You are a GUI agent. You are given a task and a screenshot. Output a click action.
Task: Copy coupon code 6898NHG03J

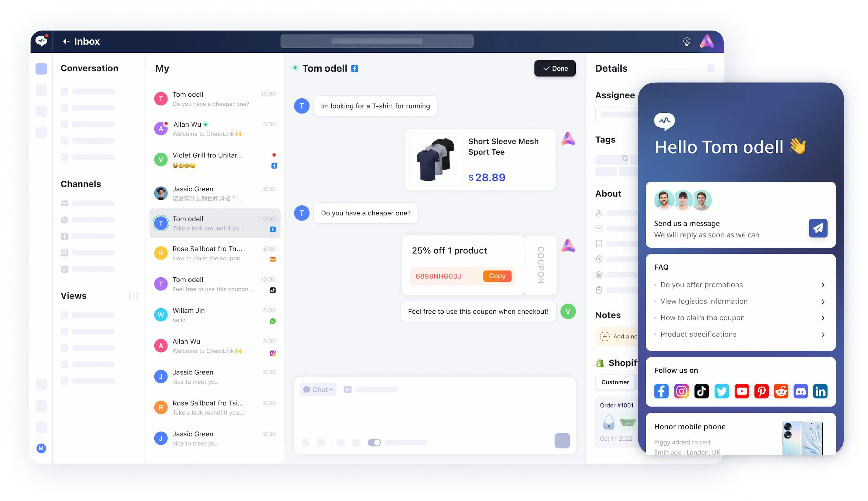coord(497,275)
